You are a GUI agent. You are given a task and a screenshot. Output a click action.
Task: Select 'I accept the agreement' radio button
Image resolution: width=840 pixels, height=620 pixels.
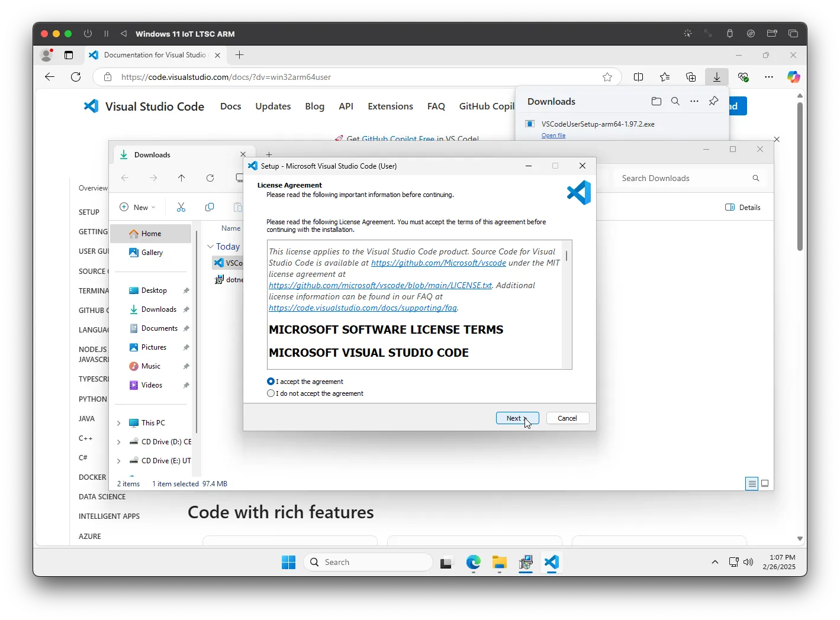[271, 382]
